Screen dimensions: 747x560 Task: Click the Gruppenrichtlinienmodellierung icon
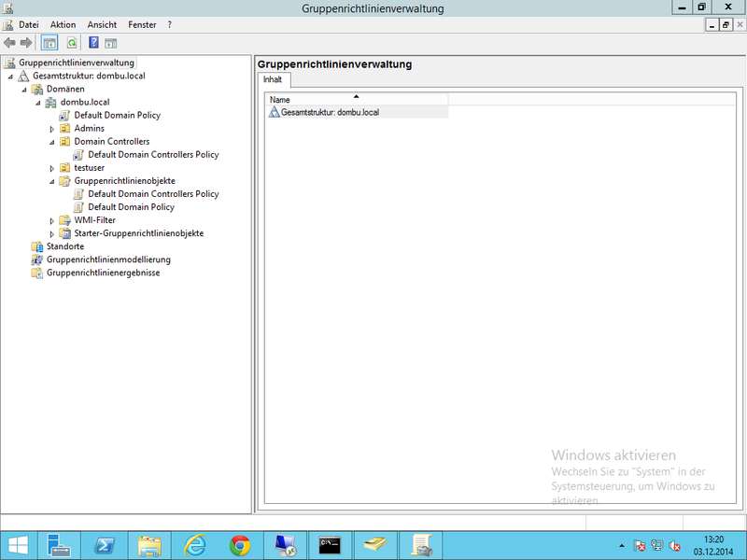(x=37, y=259)
